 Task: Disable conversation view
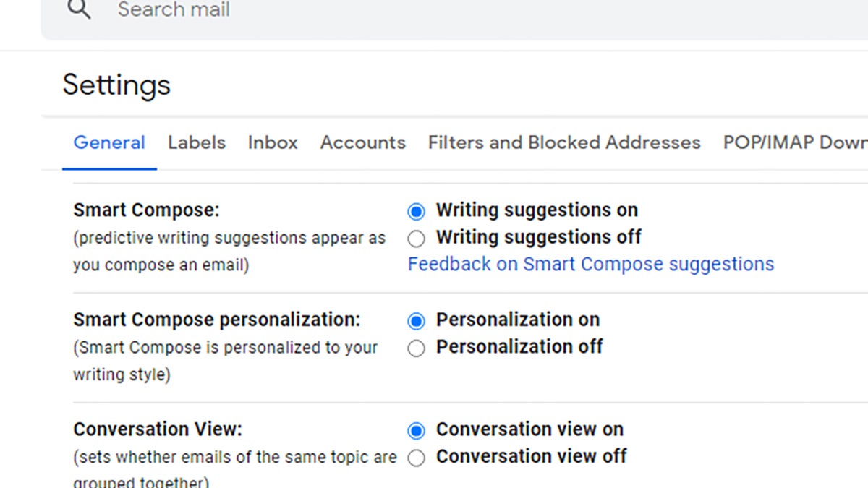click(417, 458)
